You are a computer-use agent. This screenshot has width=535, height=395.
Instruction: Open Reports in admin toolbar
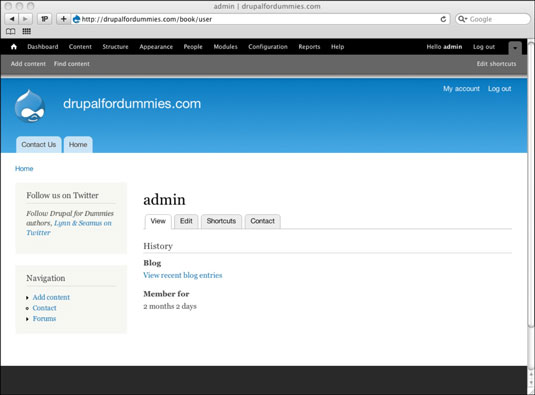click(309, 47)
